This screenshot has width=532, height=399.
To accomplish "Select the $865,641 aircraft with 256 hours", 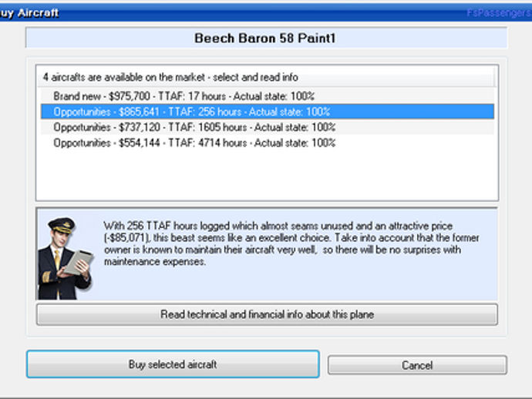I will [x=268, y=112].
